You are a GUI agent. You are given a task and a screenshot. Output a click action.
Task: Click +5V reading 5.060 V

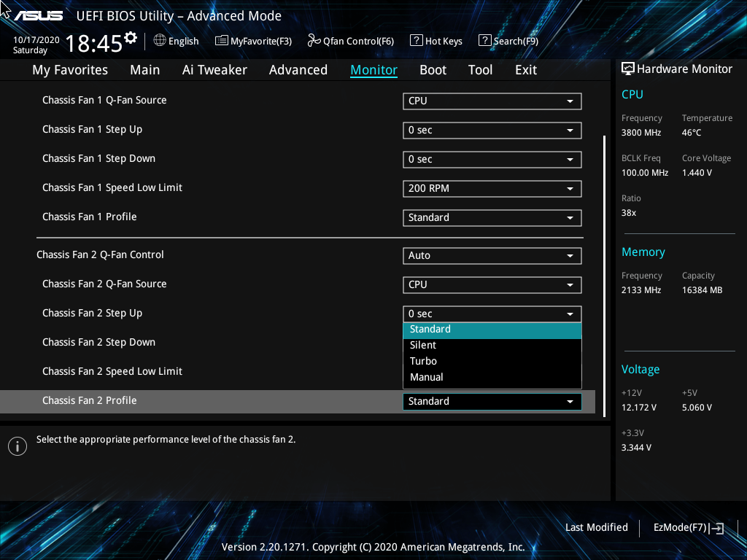(x=697, y=408)
